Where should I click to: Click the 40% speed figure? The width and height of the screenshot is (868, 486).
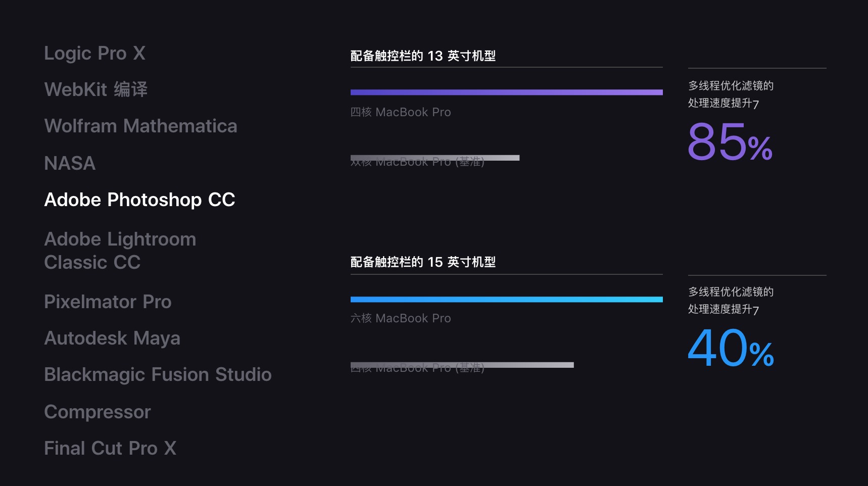click(x=731, y=348)
